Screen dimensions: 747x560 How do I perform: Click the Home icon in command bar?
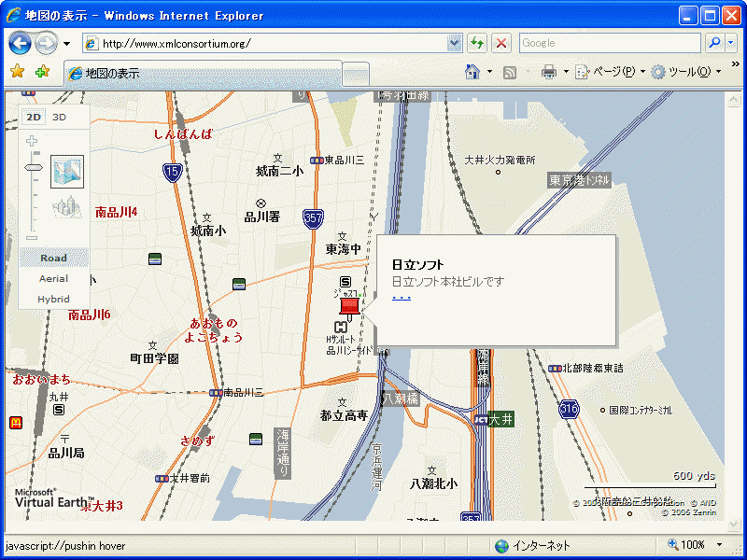[x=473, y=72]
